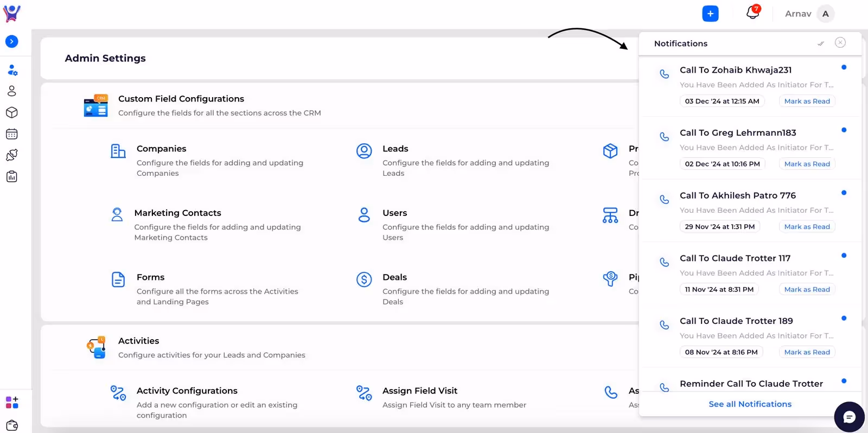Open Call To Greg Lehrmann183 notification
Screen dimensions: 868x433
(738, 133)
